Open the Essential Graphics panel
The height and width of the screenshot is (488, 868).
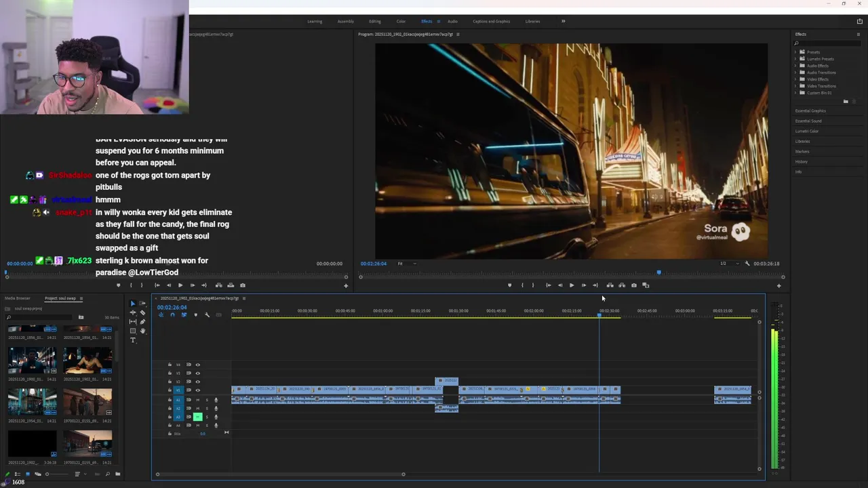[x=810, y=111]
